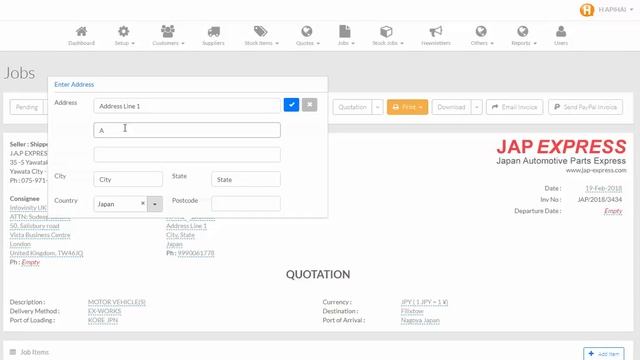This screenshot has width=640, height=360.
Task: Edit port of arrival Nagoya, Japan
Action: click(420, 320)
